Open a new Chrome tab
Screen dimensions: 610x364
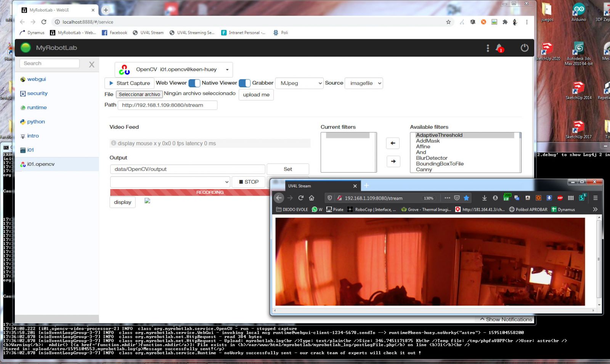pos(106,10)
